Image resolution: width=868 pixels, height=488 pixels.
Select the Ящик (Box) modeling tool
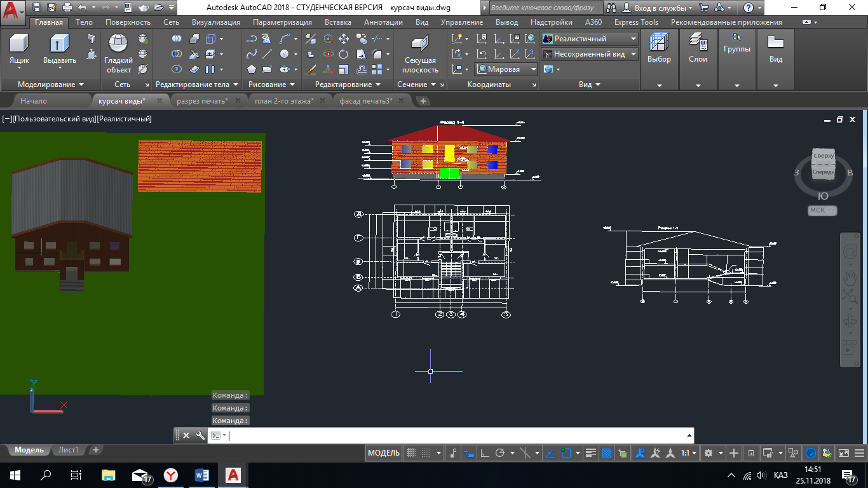pos(19,50)
